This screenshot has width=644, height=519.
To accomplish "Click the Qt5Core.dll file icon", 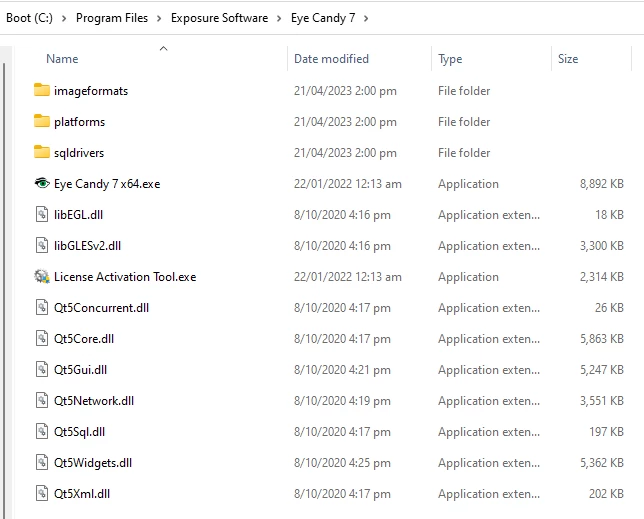I will point(41,338).
